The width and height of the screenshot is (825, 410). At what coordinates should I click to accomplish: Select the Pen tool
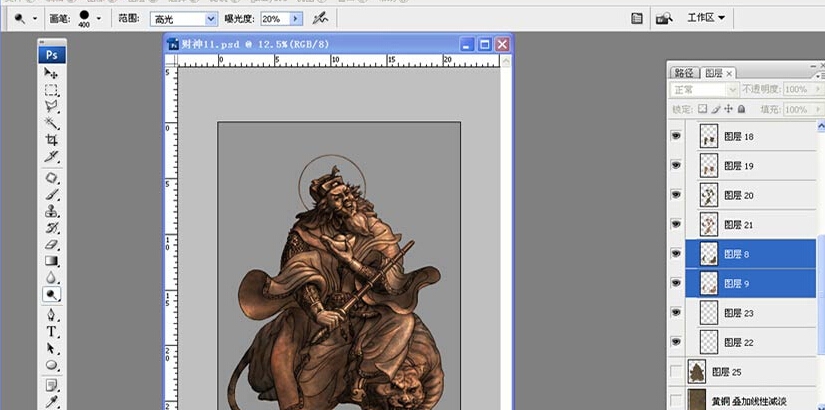point(51,315)
